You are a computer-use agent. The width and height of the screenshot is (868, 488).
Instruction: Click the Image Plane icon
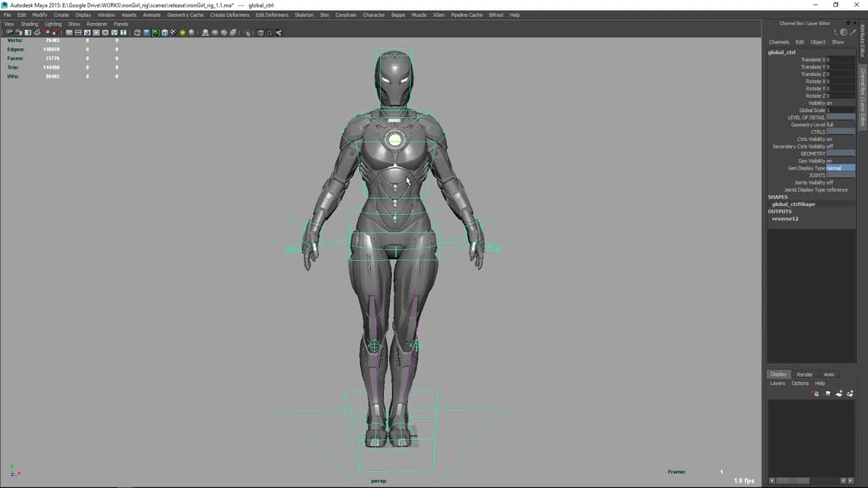tap(37, 33)
